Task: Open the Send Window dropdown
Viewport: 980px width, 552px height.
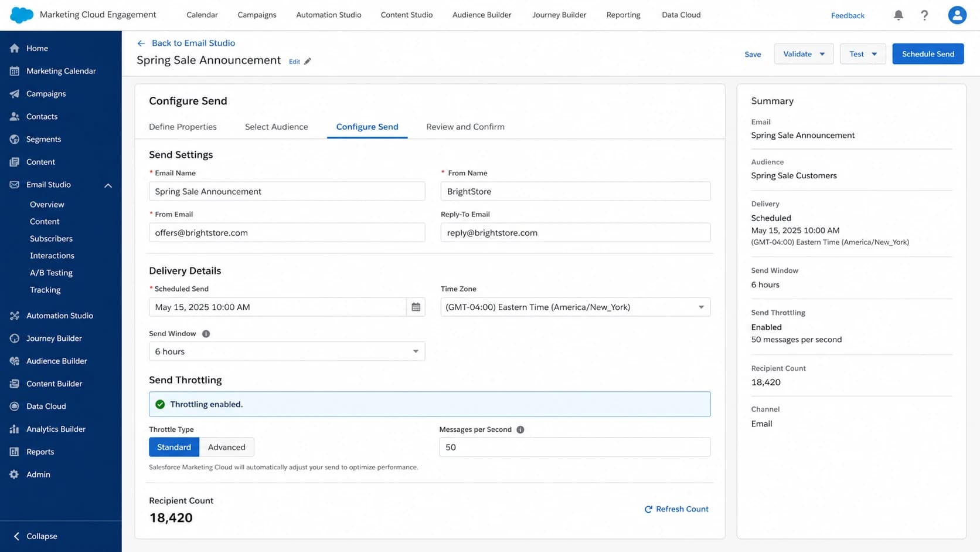Action: (287, 351)
